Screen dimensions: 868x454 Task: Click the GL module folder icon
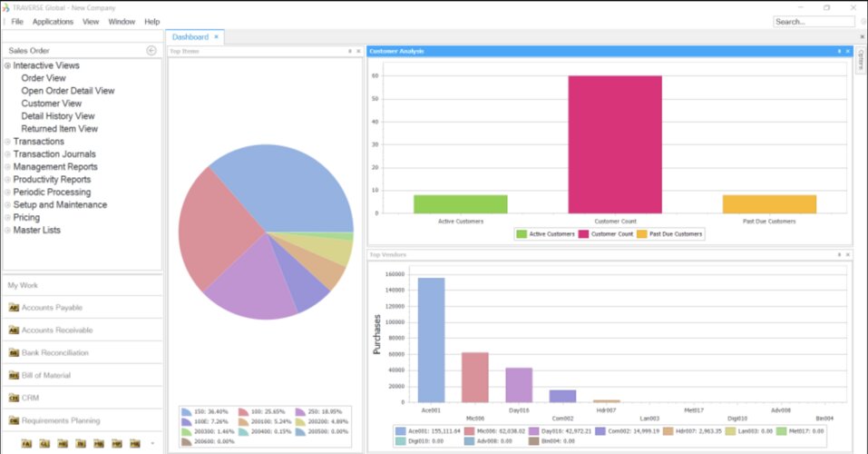tap(44, 443)
